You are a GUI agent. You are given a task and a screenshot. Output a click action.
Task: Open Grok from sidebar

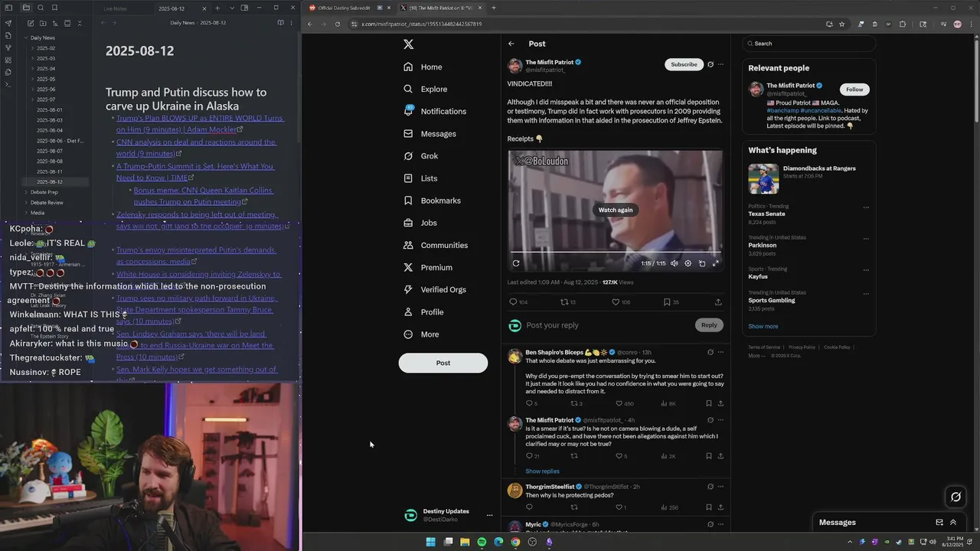[x=421, y=156]
